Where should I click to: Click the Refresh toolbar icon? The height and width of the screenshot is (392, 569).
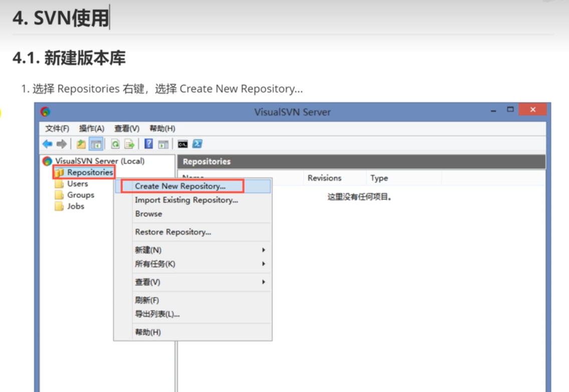click(115, 144)
